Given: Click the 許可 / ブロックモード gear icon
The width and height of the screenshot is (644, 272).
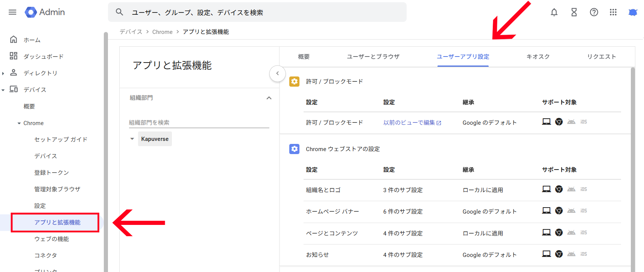Looking at the screenshot, I should (x=294, y=81).
